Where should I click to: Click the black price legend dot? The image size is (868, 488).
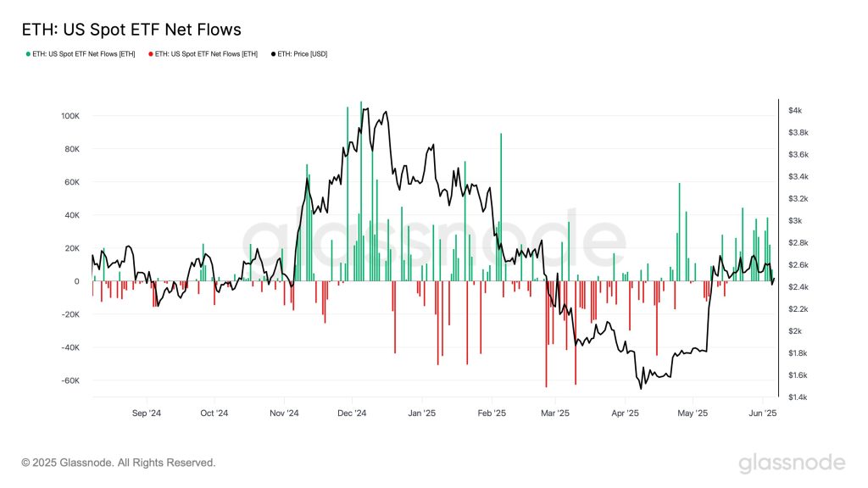click(273, 54)
